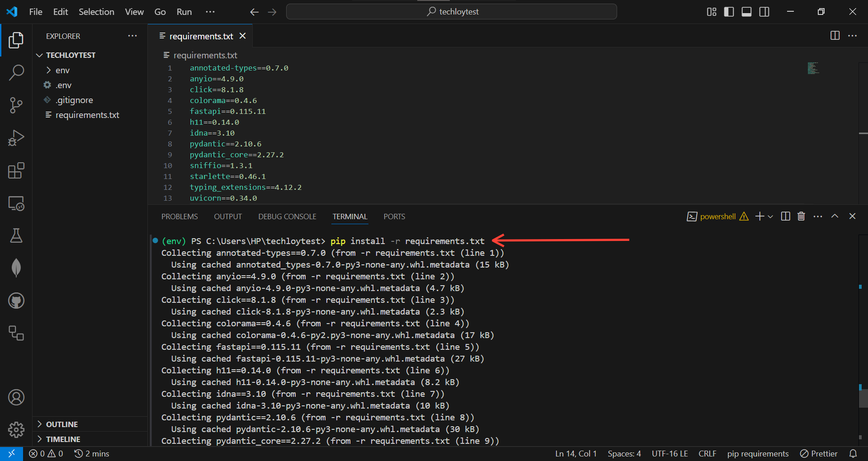Click Prettier in the status bar
This screenshot has width=868, height=461.
coord(818,453)
